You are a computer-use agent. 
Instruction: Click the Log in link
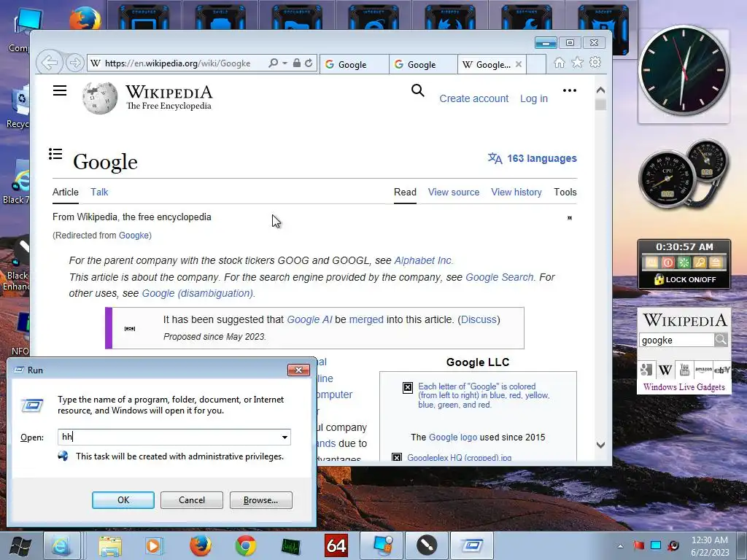[x=533, y=98]
